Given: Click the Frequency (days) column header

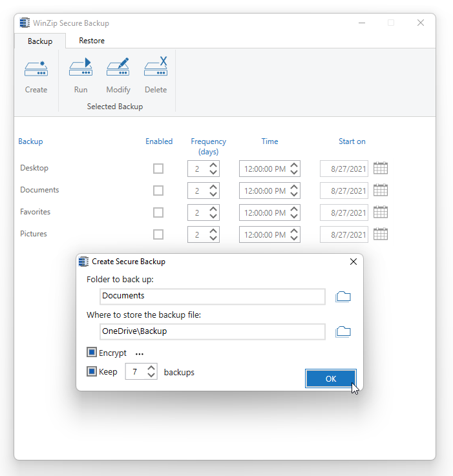Looking at the screenshot, I should tap(209, 147).
